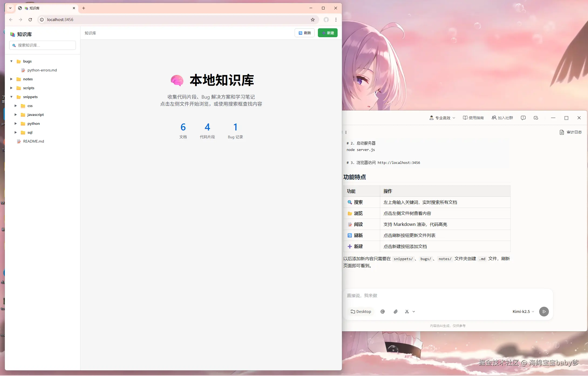588x376 pixels.
Task: Click the send message arrow button
Action: (544, 312)
